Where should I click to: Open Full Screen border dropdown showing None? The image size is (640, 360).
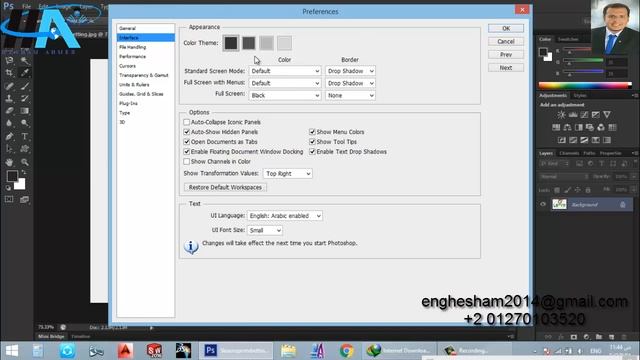click(x=350, y=96)
